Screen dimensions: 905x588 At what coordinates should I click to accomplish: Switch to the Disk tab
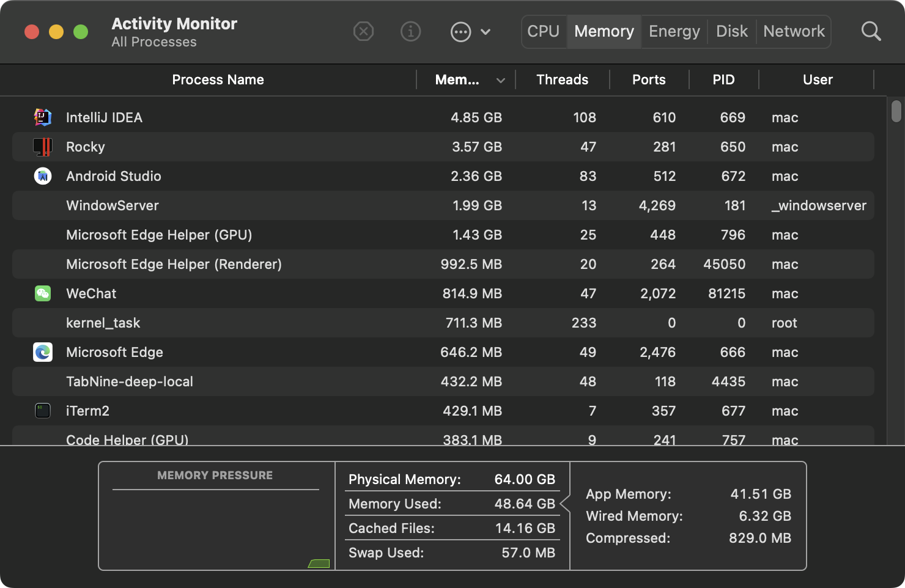coord(732,31)
